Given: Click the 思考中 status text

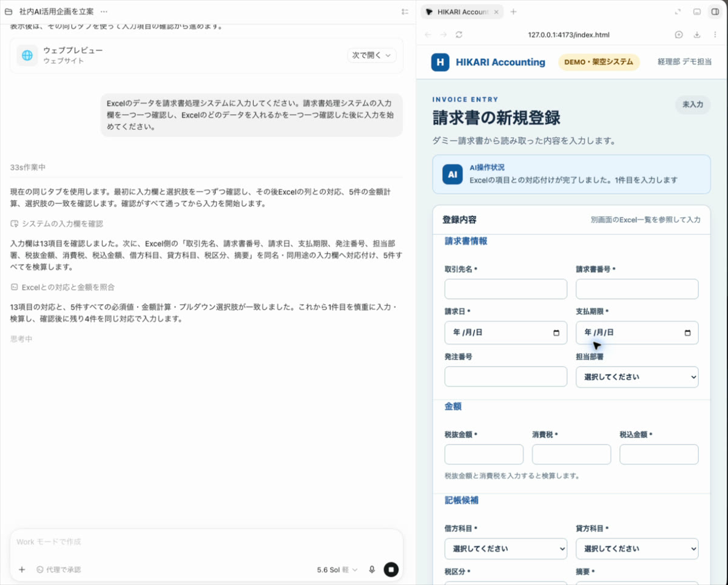Looking at the screenshot, I should 21,339.
